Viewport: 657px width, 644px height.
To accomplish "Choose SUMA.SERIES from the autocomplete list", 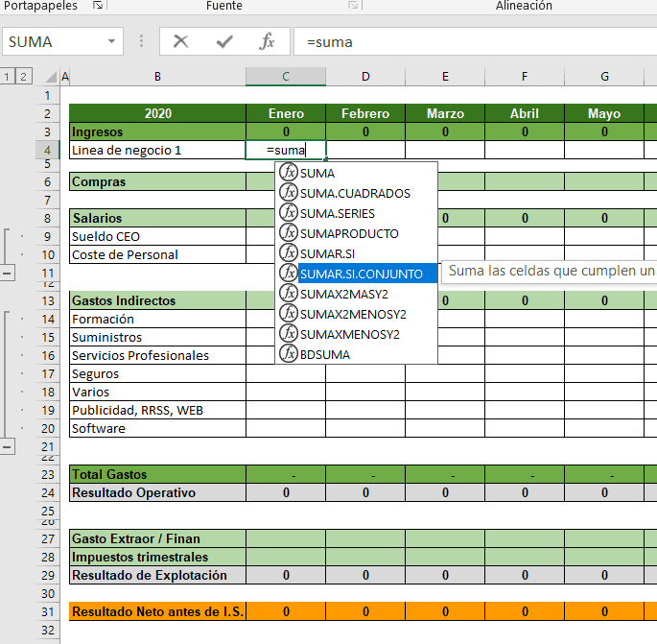I will tap(356, 213).
